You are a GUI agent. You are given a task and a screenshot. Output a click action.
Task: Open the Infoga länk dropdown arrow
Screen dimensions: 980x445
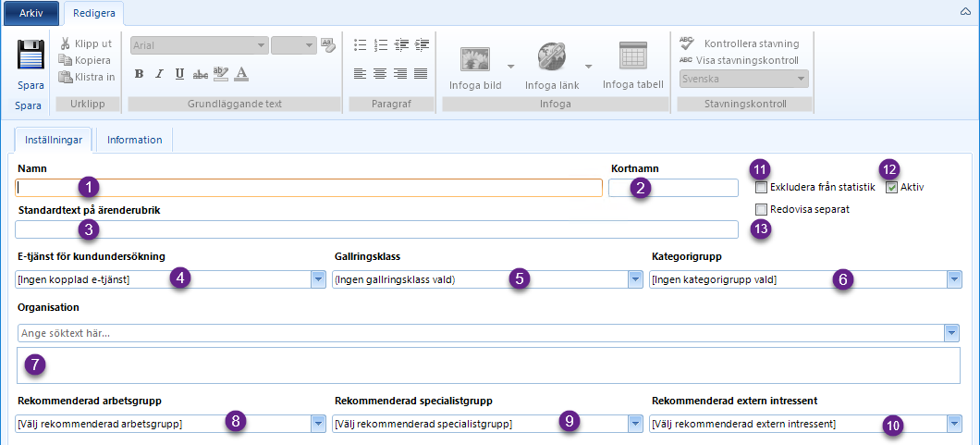pos(588,66)
